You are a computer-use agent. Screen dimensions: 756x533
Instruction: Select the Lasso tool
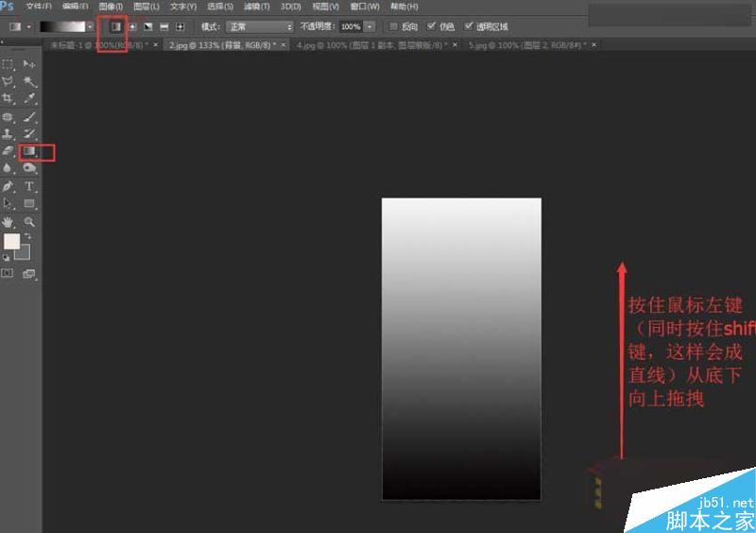pyautogui.click(x=8, y=81)
